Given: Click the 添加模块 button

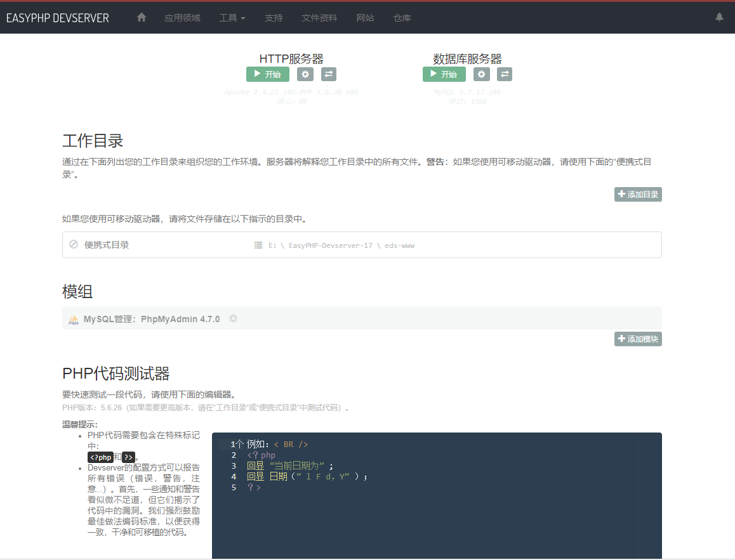Looking at the screenshot, I should (637, 339).
